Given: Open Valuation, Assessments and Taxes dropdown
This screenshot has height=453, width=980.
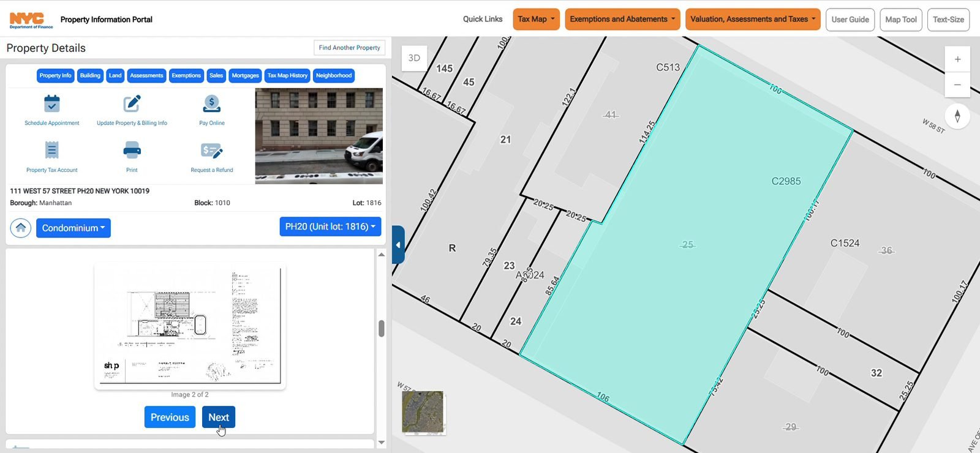Looking at the screenshot, I should point(753,19).
